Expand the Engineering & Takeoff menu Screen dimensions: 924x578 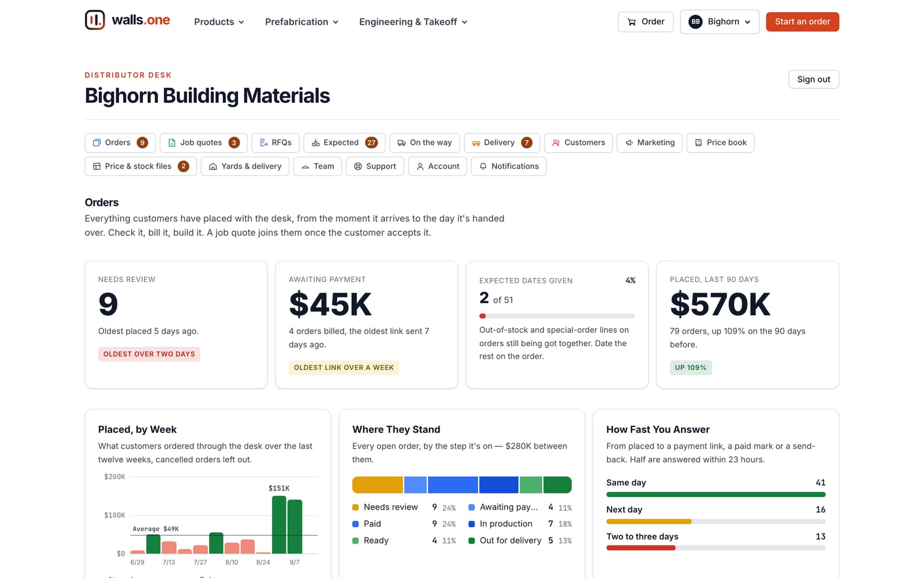[413, 22]
